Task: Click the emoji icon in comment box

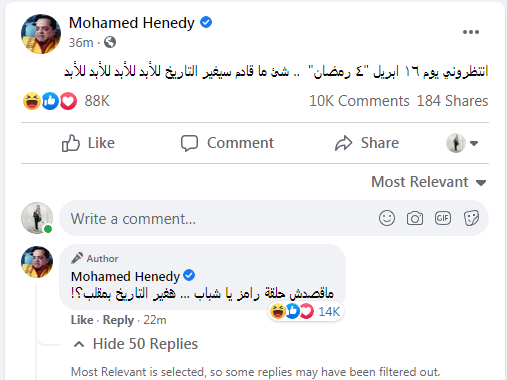Action: pos(387,218)
